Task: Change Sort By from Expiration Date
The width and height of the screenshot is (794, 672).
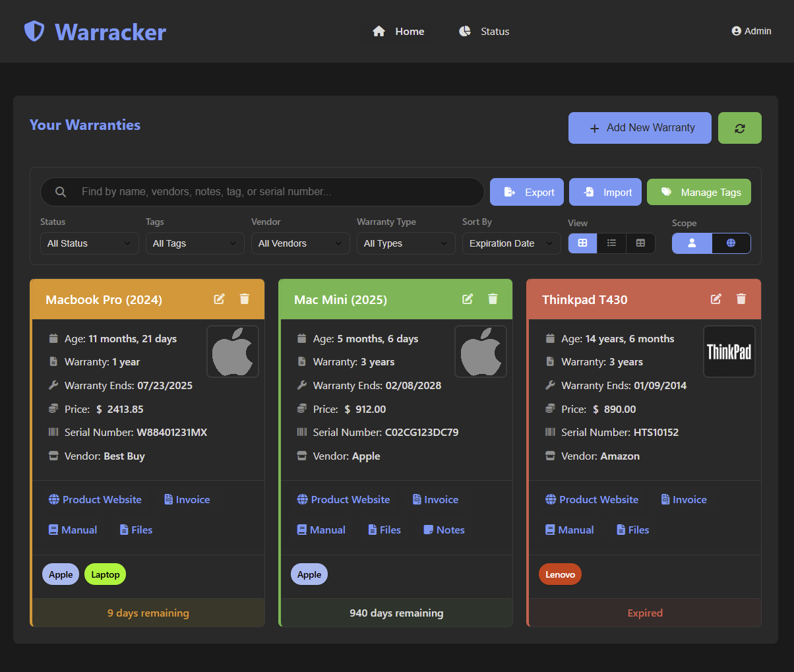Action: click(511, 243)
